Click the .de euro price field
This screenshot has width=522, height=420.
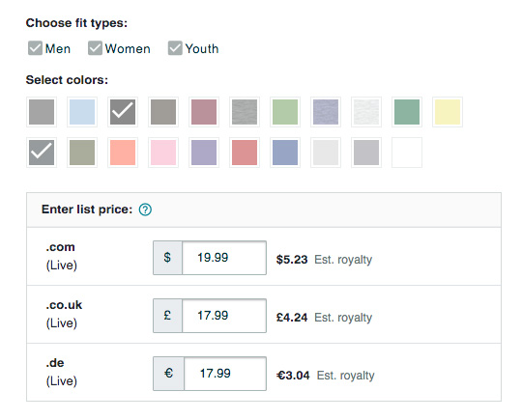click(x=225, y=374)
